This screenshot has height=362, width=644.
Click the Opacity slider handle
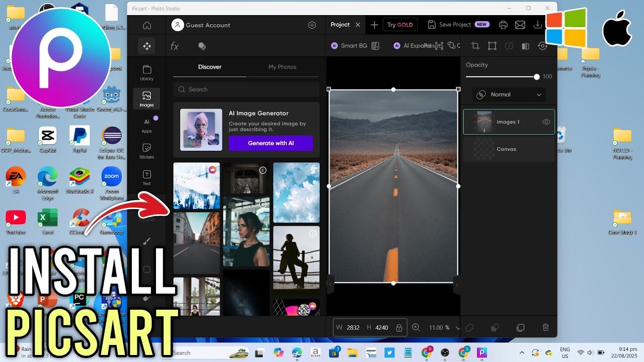537,77
